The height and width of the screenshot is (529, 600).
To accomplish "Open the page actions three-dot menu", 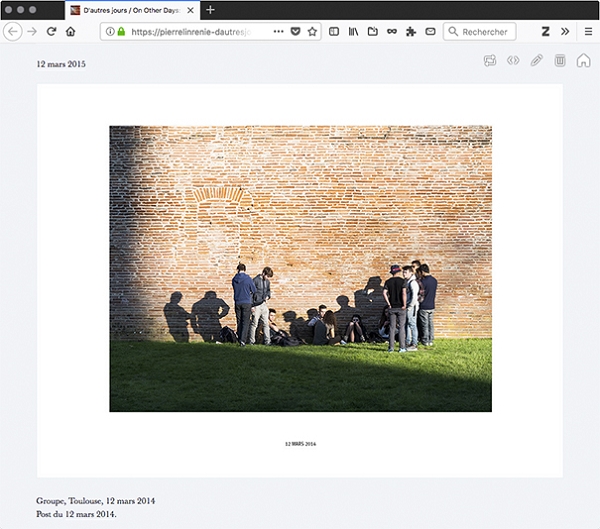I will tap(278, 32).
